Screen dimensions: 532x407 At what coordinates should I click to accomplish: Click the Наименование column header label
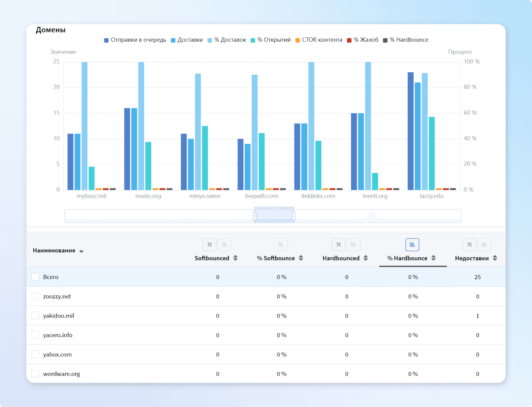tap(54, 250)
